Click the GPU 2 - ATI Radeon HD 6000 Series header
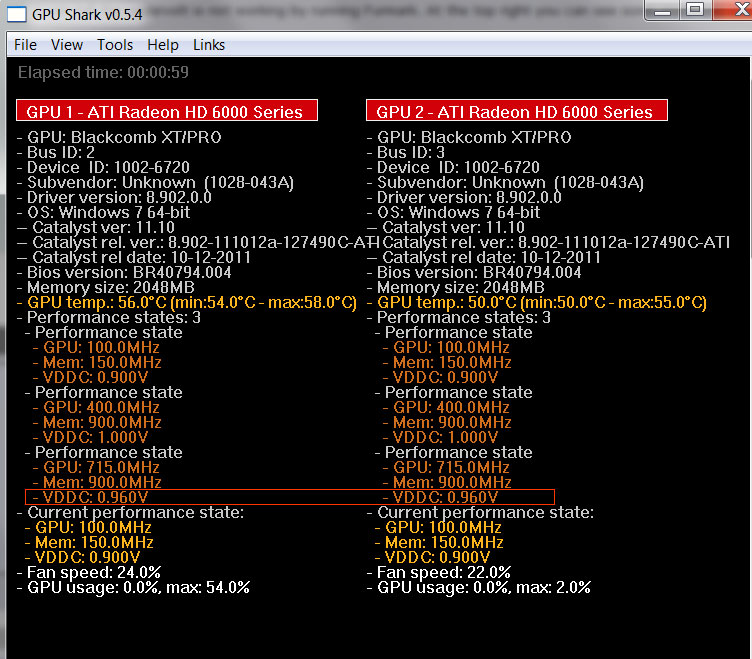 coord(517,110)
